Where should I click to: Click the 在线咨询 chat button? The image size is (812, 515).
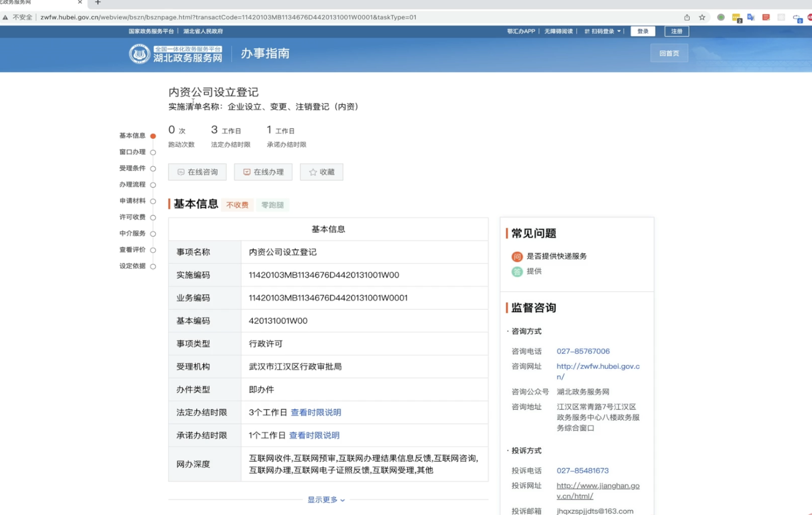click(x=197, y=172)
